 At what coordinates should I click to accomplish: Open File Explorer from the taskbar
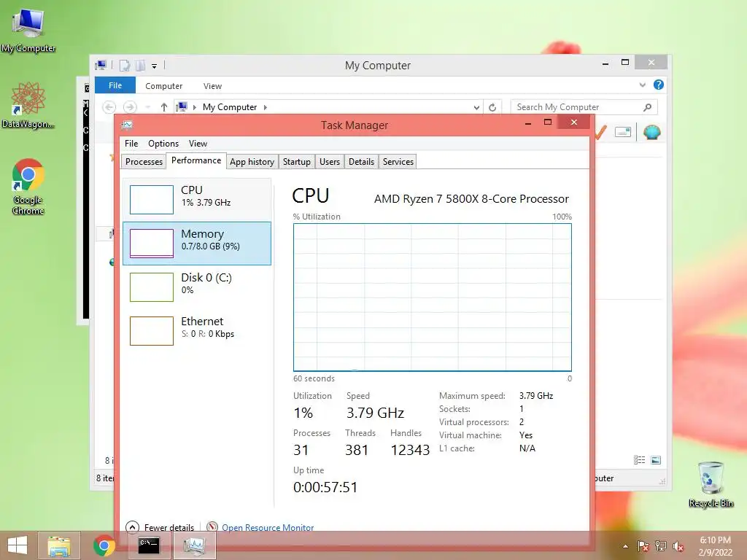(58, 545)
